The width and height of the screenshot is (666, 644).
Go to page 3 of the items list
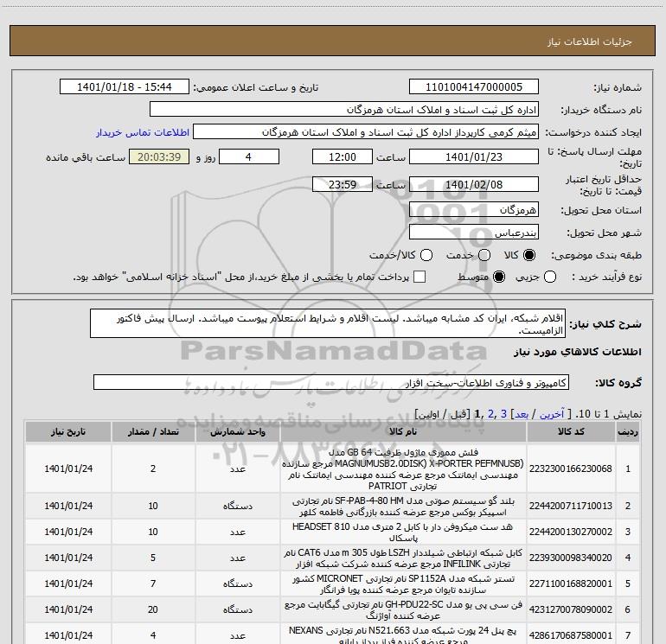503,414
